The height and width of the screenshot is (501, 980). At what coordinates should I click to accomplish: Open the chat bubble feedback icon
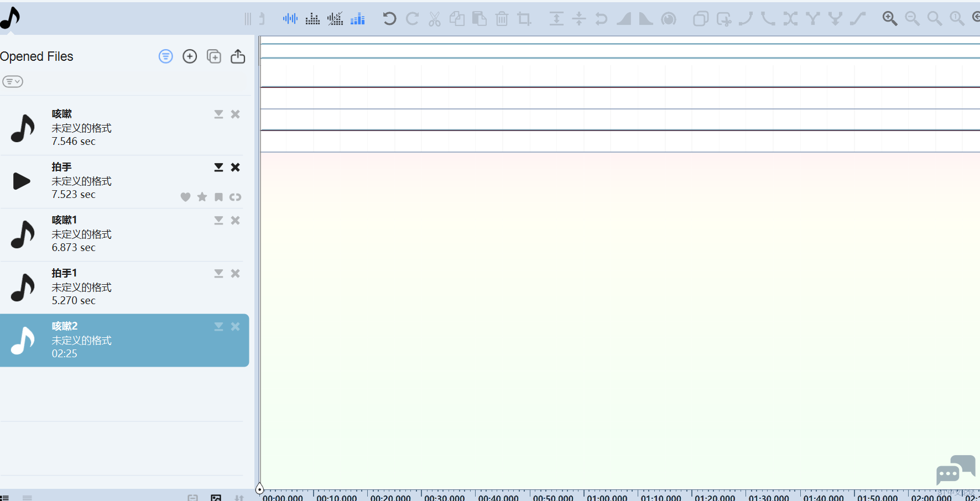[x=955, y=470]
